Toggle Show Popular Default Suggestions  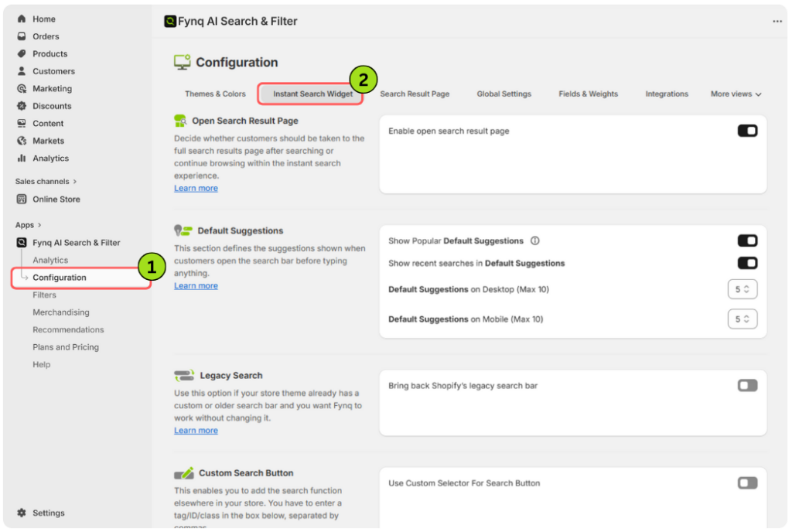(747, 240)
